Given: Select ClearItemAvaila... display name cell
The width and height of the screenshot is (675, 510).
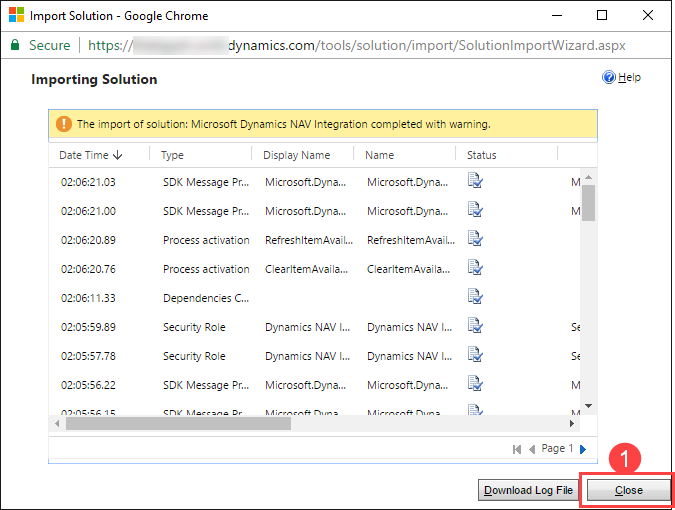Looking at the screenshot, I should click(306, 269).
